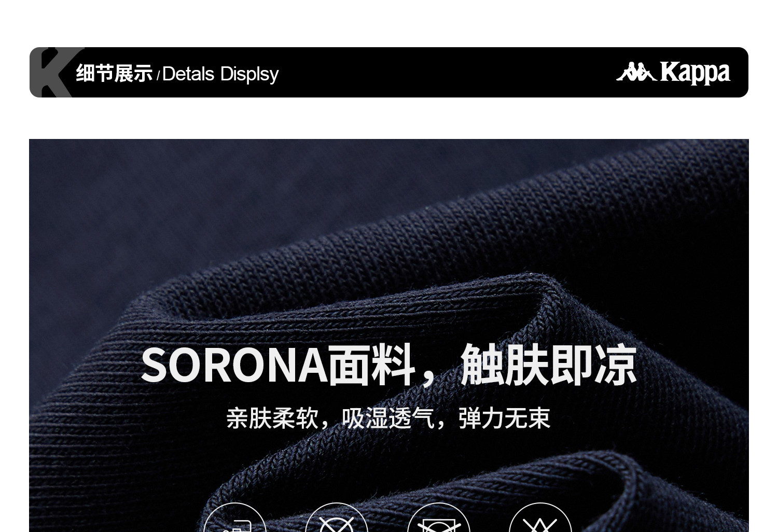Click the Kappa brand logo

pyautogui.click(x=673, y=73)
